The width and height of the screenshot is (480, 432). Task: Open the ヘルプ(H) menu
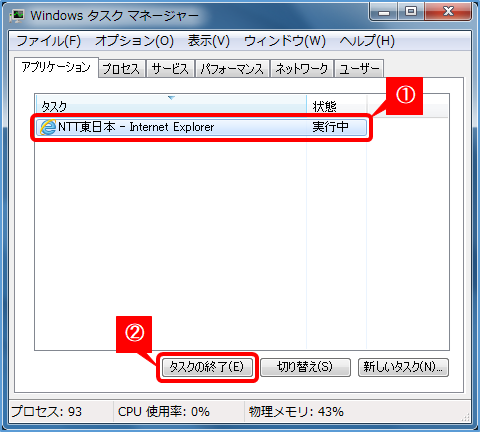367,41
